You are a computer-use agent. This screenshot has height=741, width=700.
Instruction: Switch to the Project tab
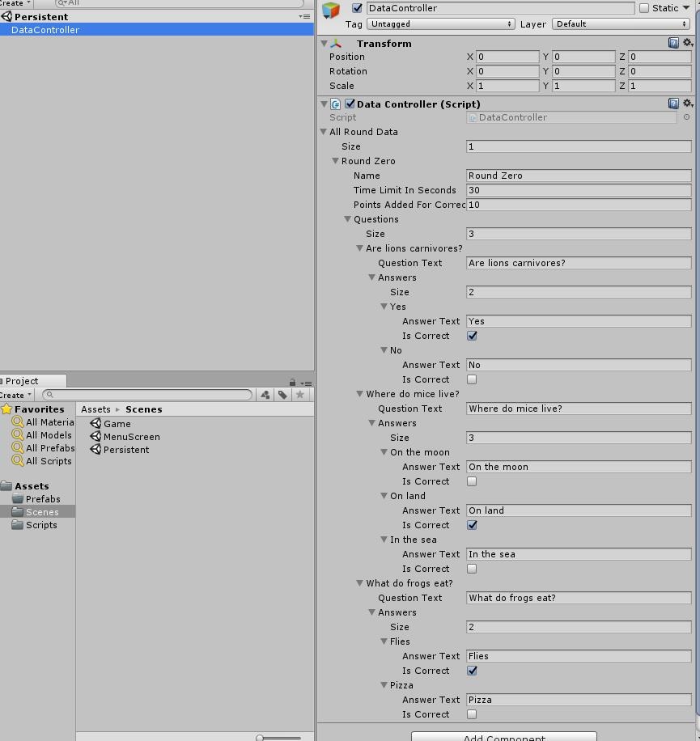[x=32, y=380]
